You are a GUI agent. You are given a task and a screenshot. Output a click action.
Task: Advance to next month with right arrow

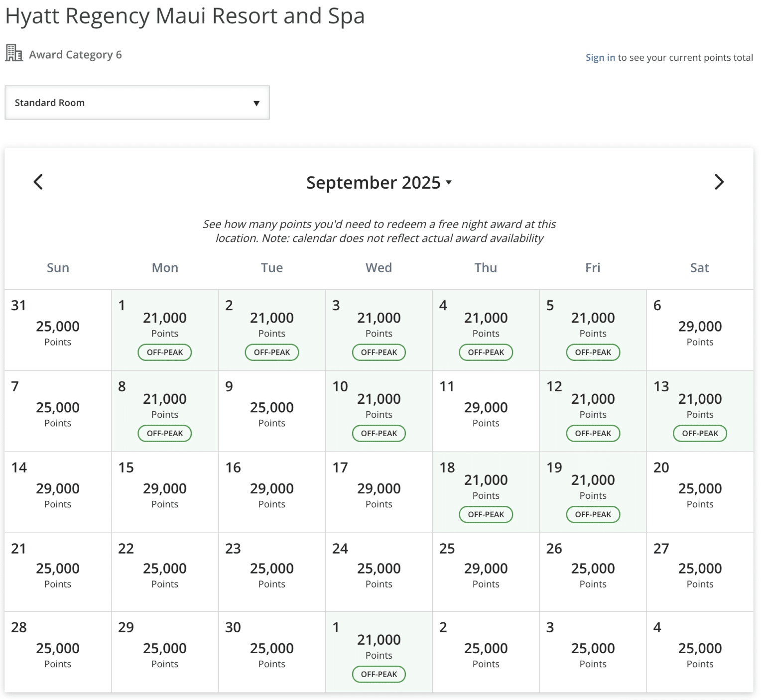point(719,182)
